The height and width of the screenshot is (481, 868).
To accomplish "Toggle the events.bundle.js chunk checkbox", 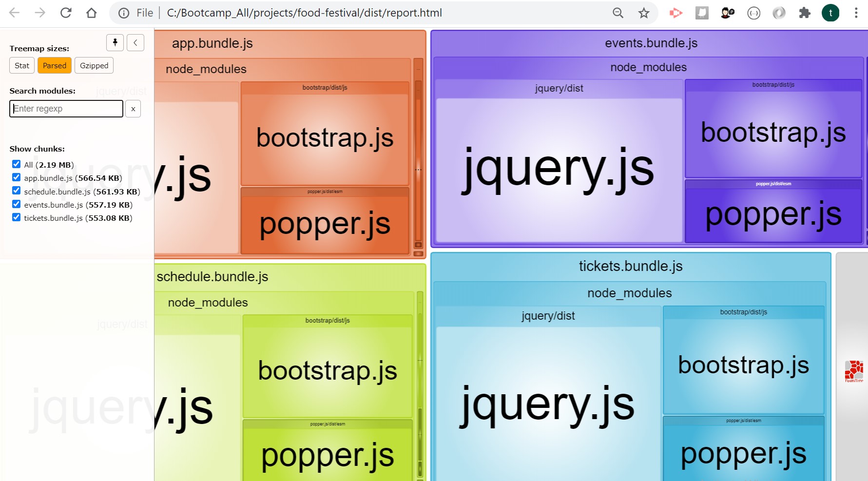I will click(17, 204).
